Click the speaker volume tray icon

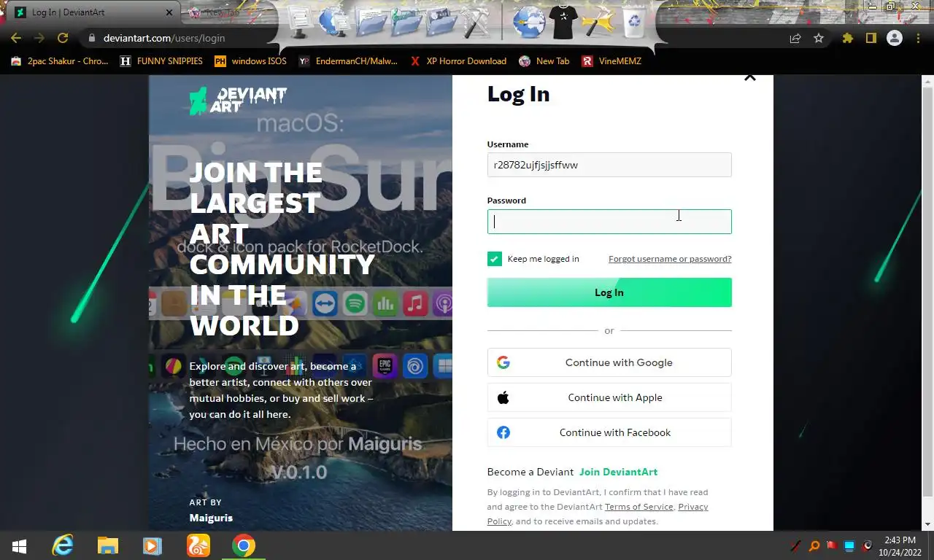(x=867, y=545)
